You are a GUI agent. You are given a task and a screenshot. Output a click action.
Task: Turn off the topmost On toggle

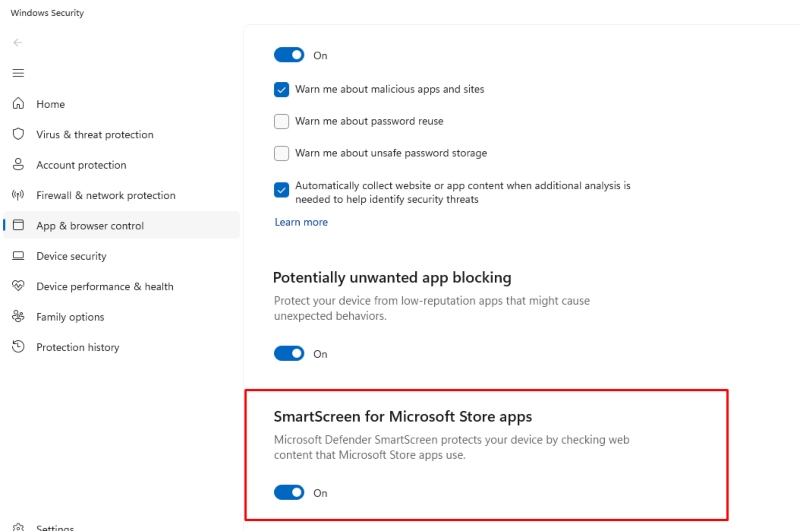[x=289, y=55]
